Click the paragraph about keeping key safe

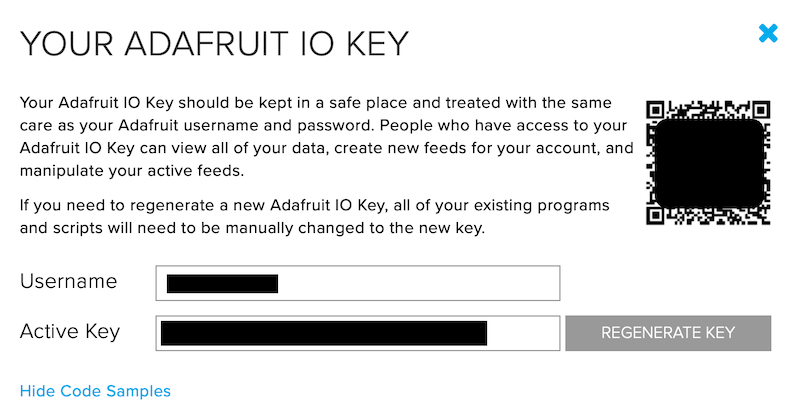click(327, 137)
